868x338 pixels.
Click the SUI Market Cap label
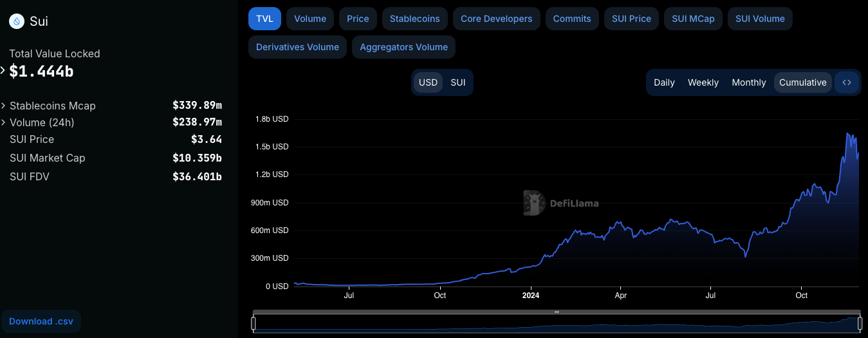(48, 158)
